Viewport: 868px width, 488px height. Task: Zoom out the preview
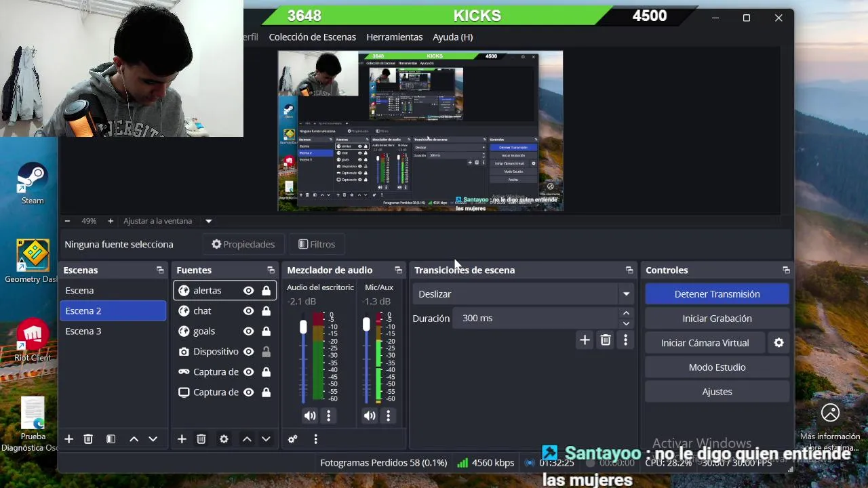[x=67, y=221]
